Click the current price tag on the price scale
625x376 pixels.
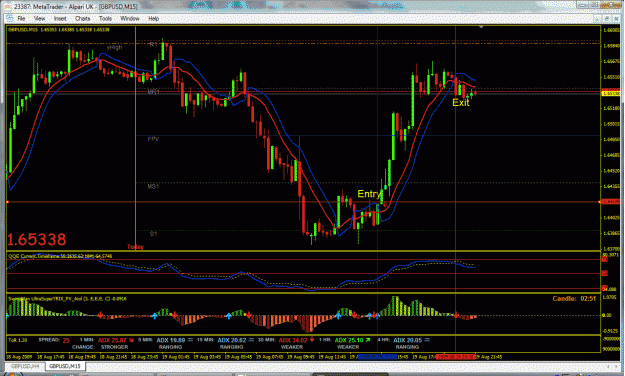[x=611, y=93]
